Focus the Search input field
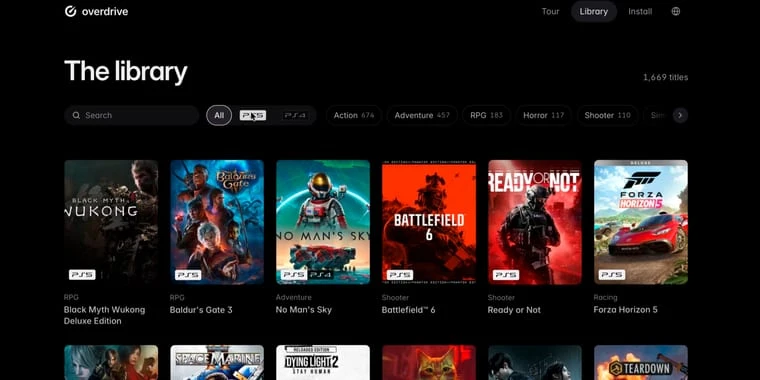The width and height of the screenshot is (760, 380). tap(131, 115)
